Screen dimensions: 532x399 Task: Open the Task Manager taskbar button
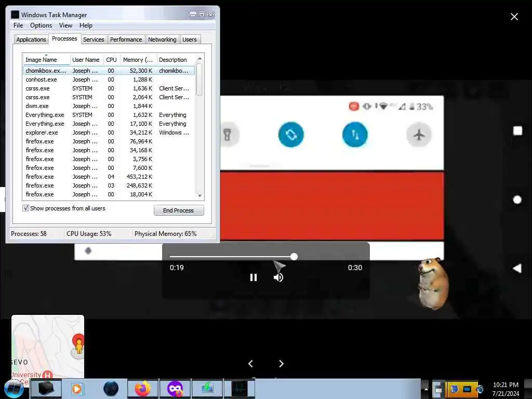[239, 389]
